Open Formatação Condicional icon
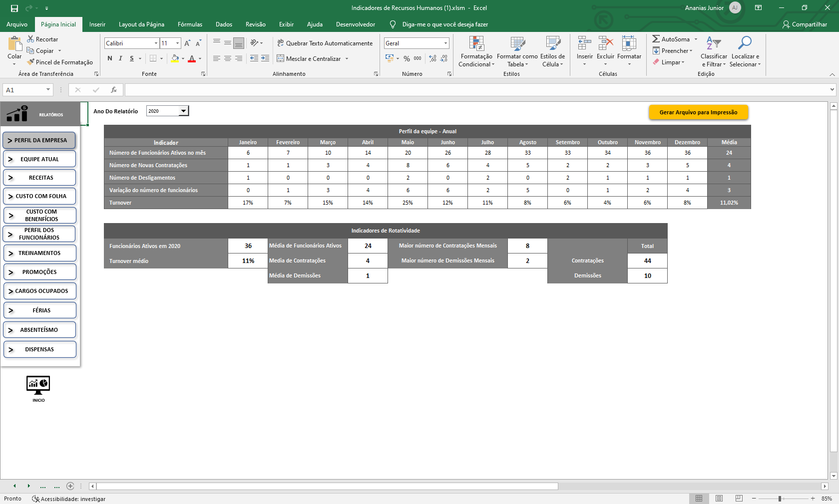 tap(476, 44)
